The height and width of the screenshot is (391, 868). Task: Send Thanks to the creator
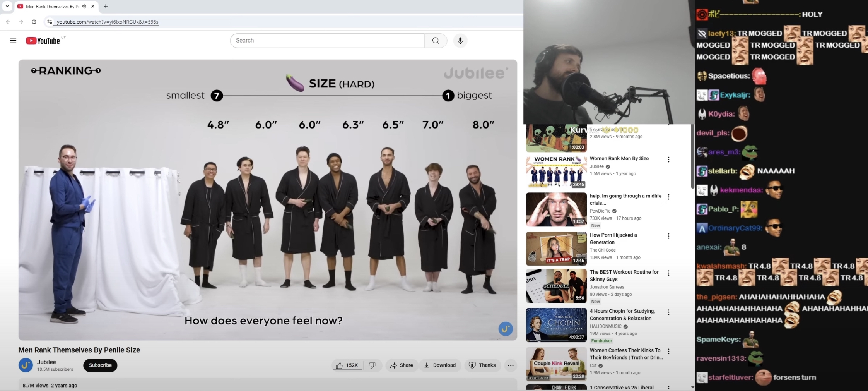pyautogui.click(x=482, y=365)
